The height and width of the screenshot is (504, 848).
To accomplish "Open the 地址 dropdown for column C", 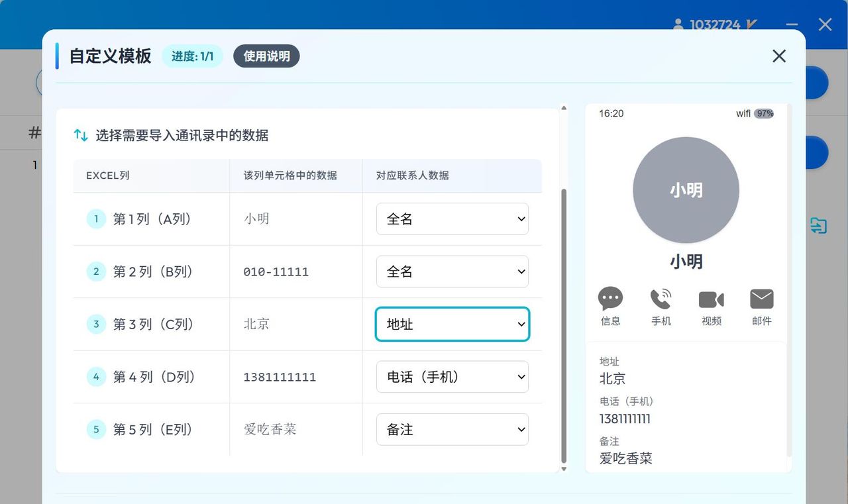I will (452, 325).
